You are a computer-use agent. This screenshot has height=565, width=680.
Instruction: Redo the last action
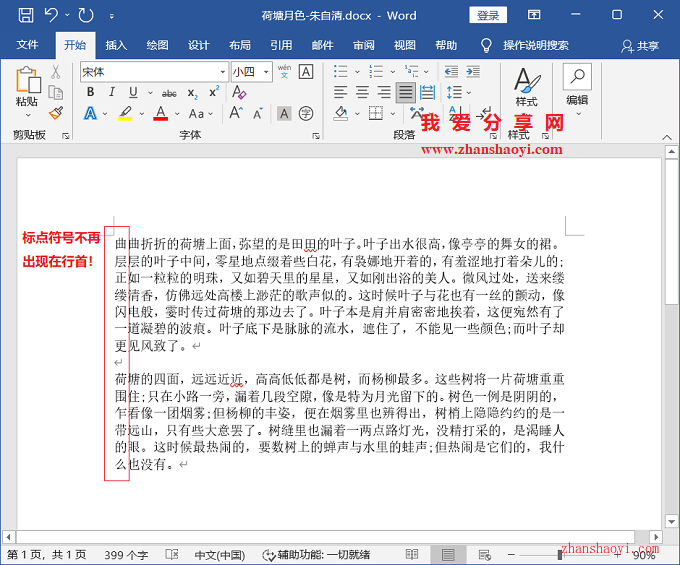tap(86, 15)
